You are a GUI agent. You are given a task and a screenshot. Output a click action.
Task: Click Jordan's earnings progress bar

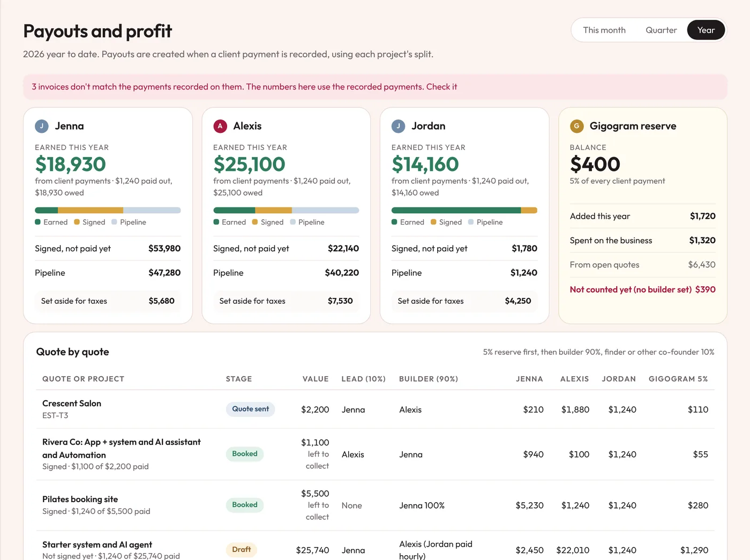(x=464, y=210)
